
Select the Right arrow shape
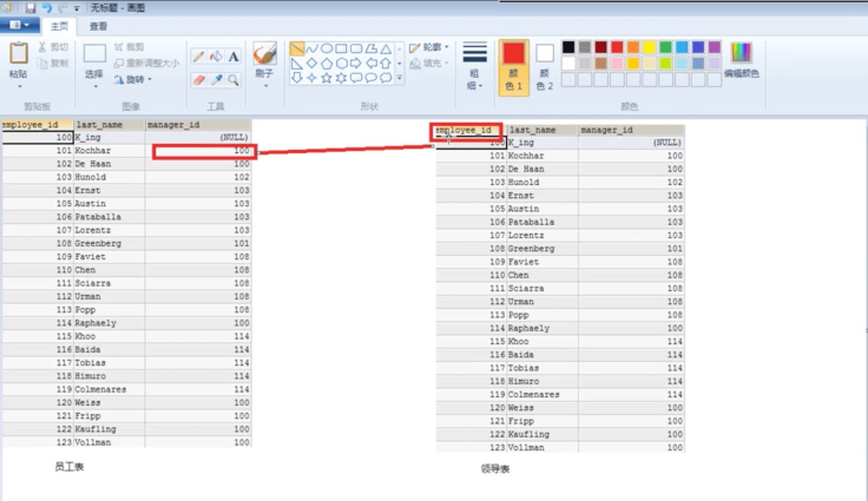[356, 64]
